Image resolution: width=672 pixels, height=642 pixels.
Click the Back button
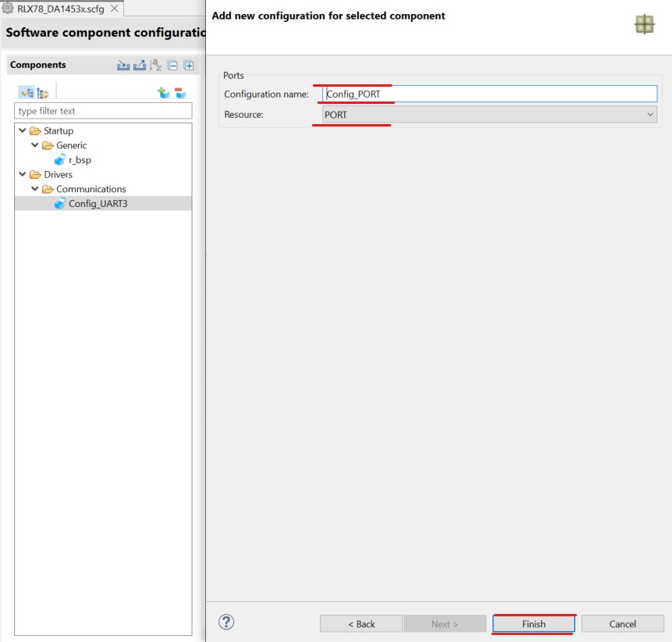(361, 624)
